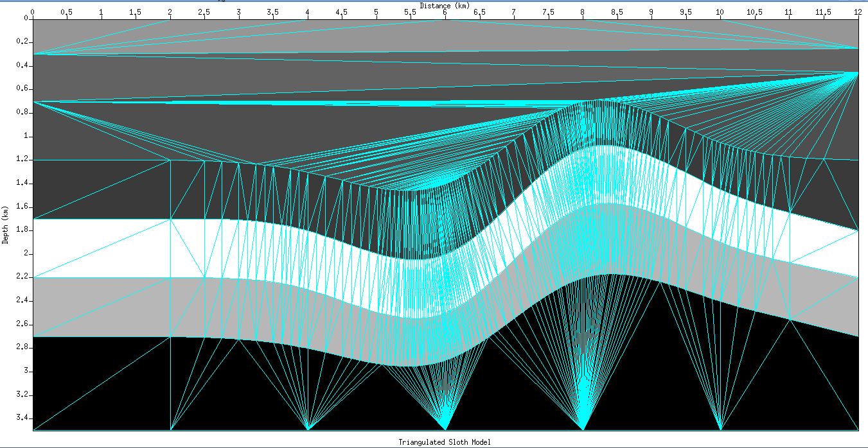Pick the "1.2" depth axis tick label
This screenshot has width=868, height=448.
tap(24, 159)
